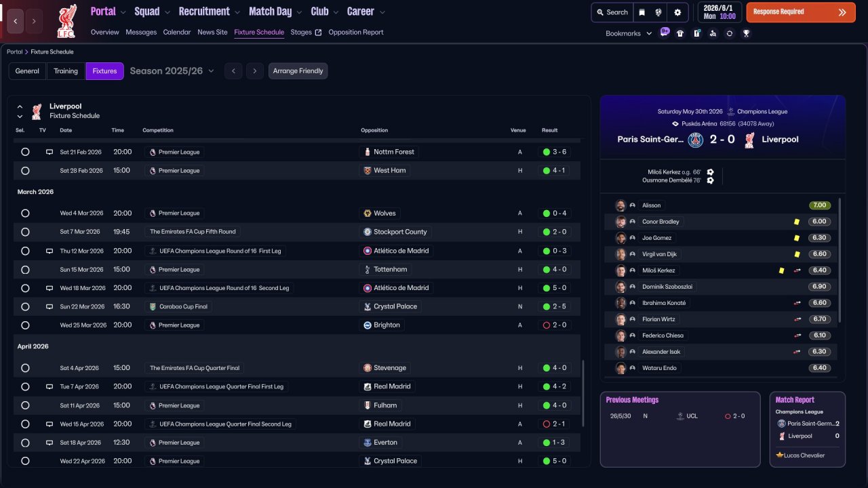Open the globe world icon in the top bar
The height and width of the screenshot is (488, 868).
point(658,12)
